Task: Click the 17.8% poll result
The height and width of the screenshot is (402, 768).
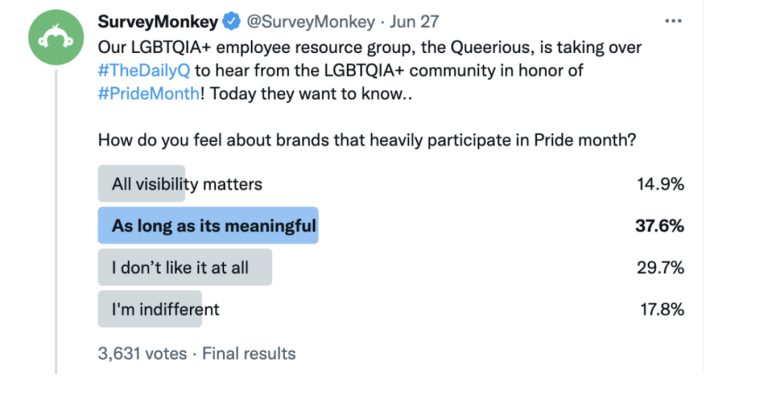Action: click(662, 309)
